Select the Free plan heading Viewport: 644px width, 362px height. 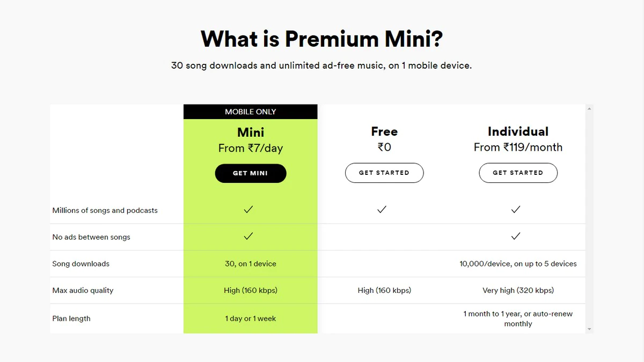(384, 131)
